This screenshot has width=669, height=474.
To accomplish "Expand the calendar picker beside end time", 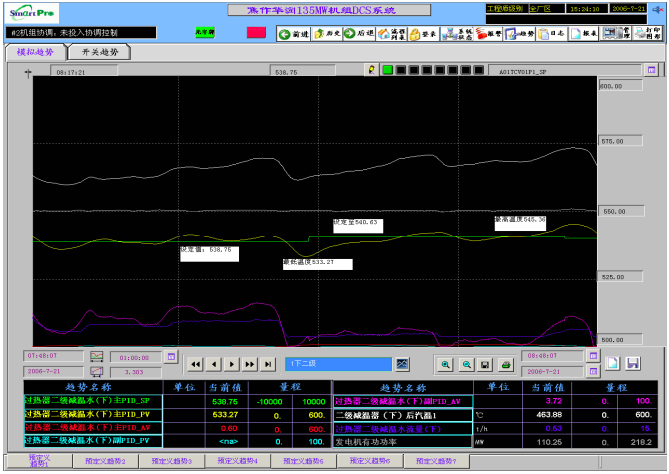I will point(595,355).
